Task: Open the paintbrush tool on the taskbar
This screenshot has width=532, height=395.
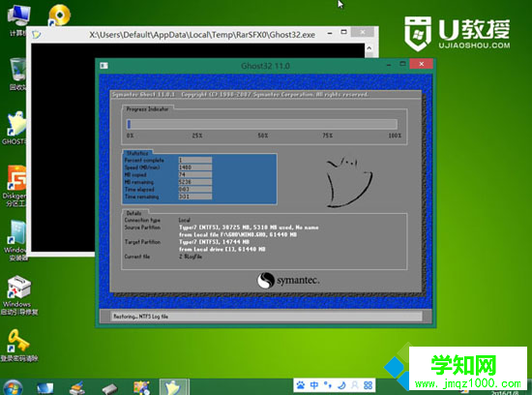Action: pos(77,388)
